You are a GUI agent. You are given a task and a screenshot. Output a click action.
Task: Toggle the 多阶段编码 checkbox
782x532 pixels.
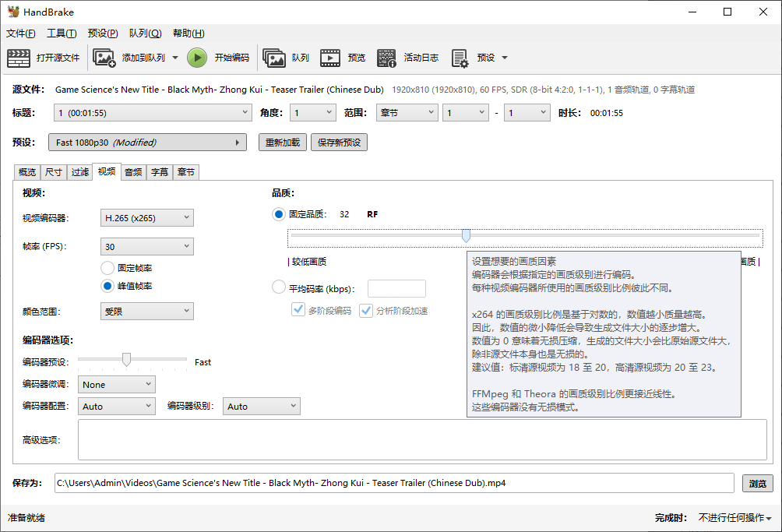pyautogui.click(x=298, y=310)
